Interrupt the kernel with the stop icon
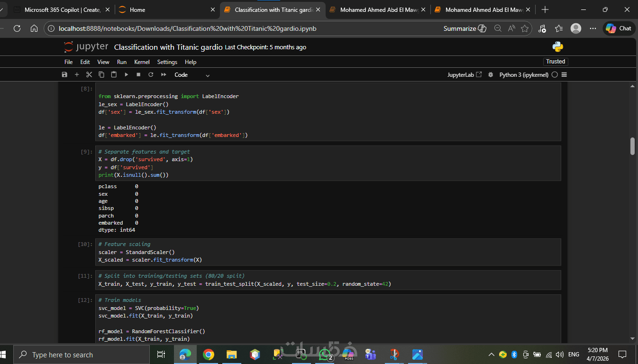 pos(138,75)
